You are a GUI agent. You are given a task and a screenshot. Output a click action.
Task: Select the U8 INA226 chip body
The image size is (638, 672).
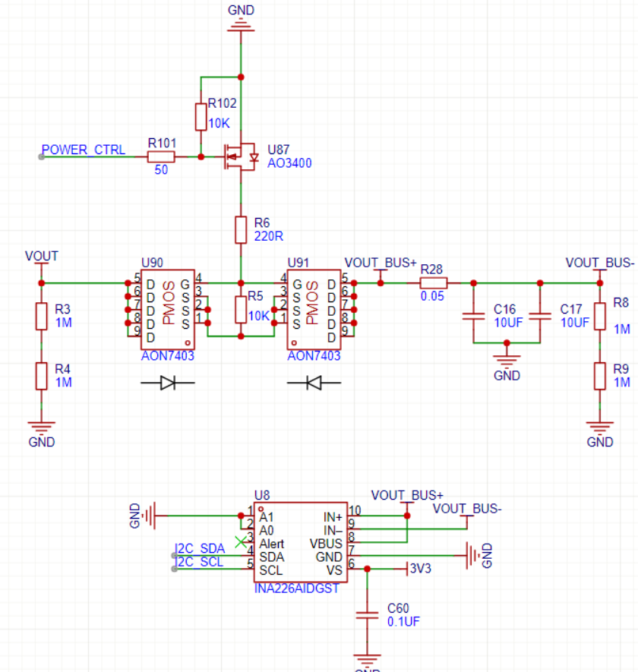click(301, 542)
